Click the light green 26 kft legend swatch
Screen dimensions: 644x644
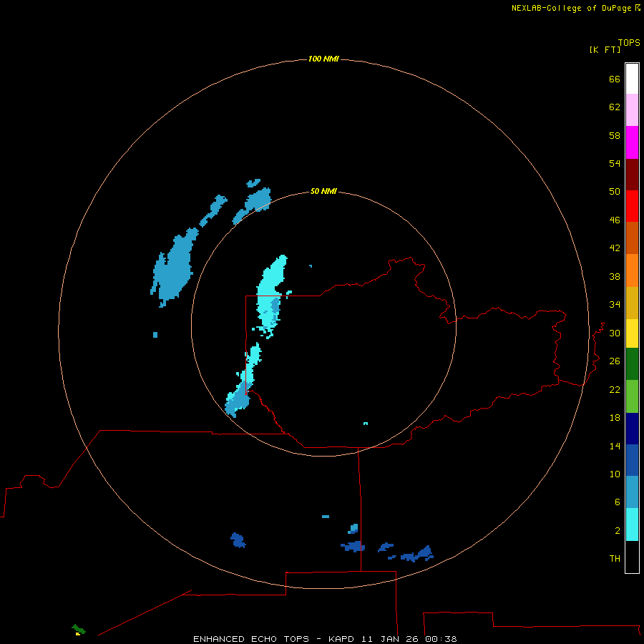coord(632,396)
